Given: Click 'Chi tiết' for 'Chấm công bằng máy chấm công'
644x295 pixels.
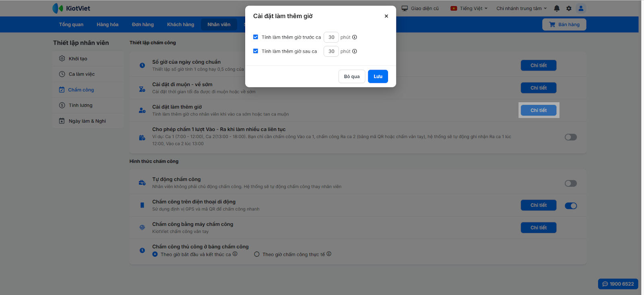Looking at the screenshot, I should 539,228.
